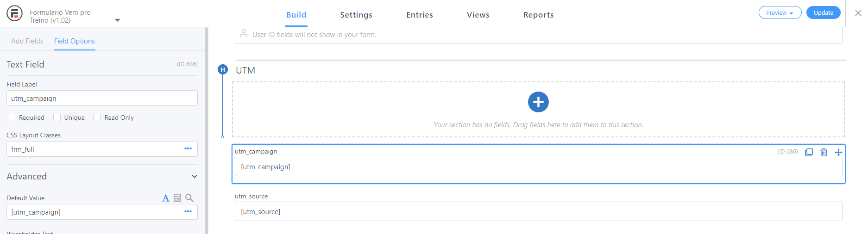This screenshot has height=234, width=868.
Task: Open the Preview dropdown
Action: [x=780, y=13]
